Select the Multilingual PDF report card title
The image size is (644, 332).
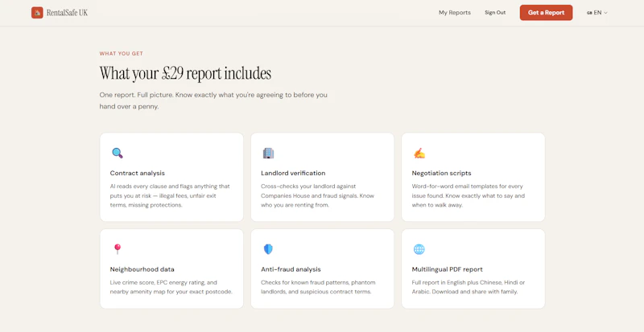click(x=448, y=269)
